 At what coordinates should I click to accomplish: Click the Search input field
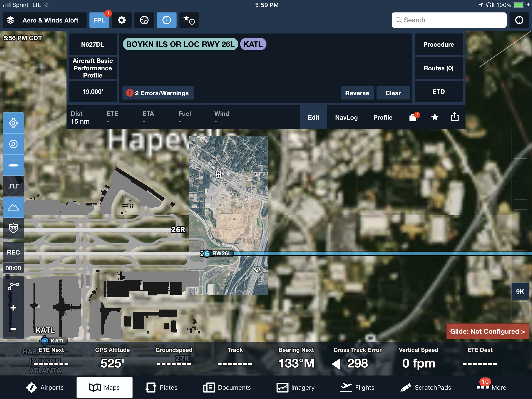(449, 20)
